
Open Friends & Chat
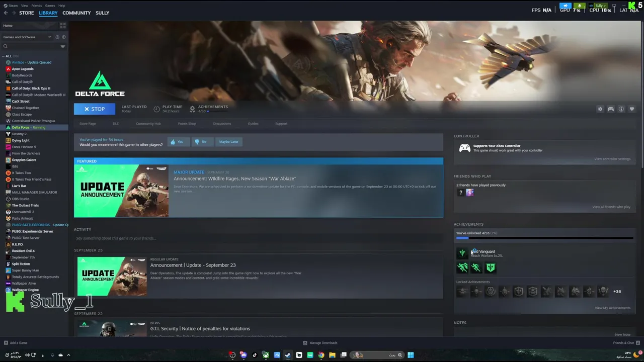[x=626, y=343]
